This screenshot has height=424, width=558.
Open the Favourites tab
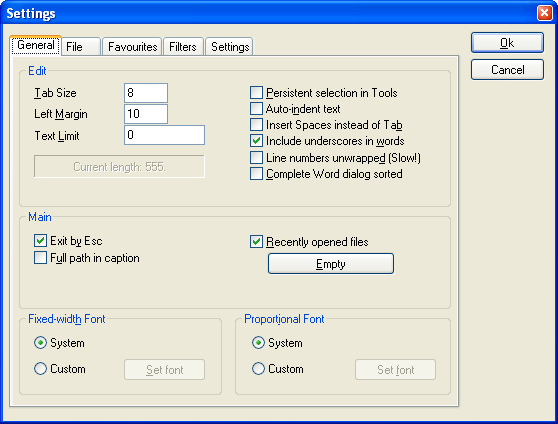click(132, 47)
